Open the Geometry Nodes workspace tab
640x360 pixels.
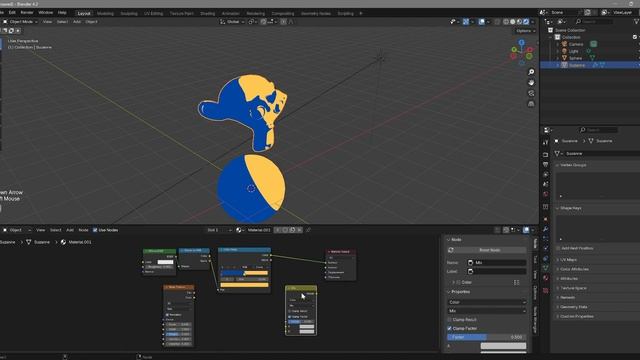[316, 13]
